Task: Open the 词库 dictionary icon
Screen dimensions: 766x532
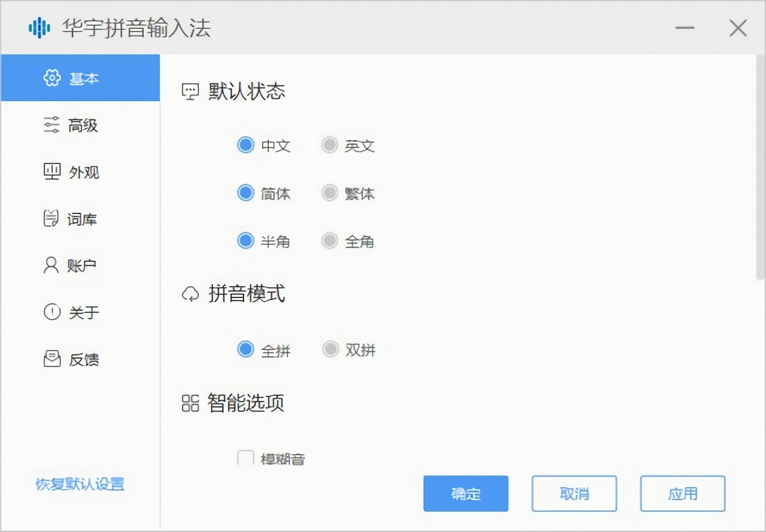Action: 51,219
